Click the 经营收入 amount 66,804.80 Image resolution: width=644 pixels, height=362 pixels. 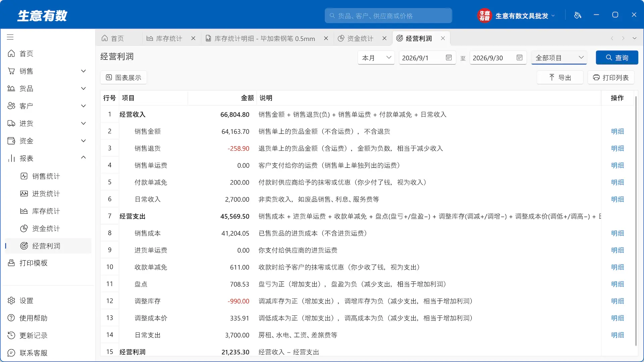[235, 115]
